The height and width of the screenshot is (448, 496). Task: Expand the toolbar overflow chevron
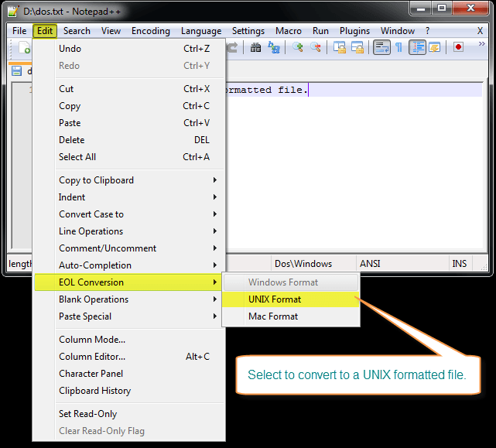coord(481,43)
